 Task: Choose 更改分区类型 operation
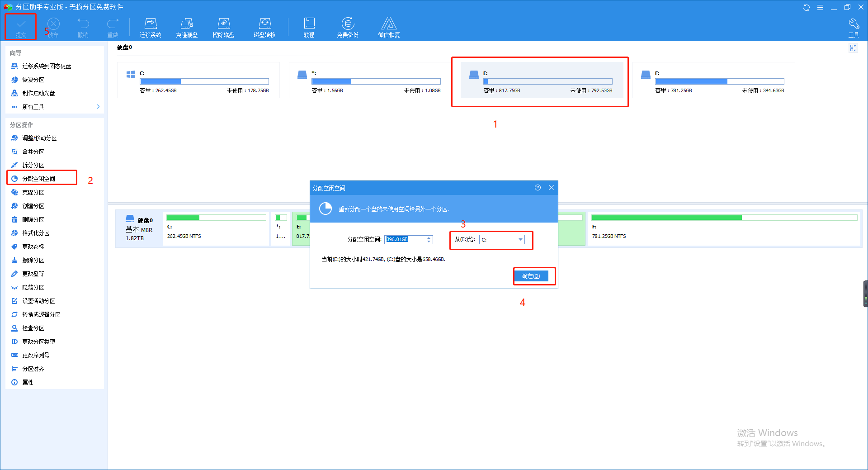38,342
